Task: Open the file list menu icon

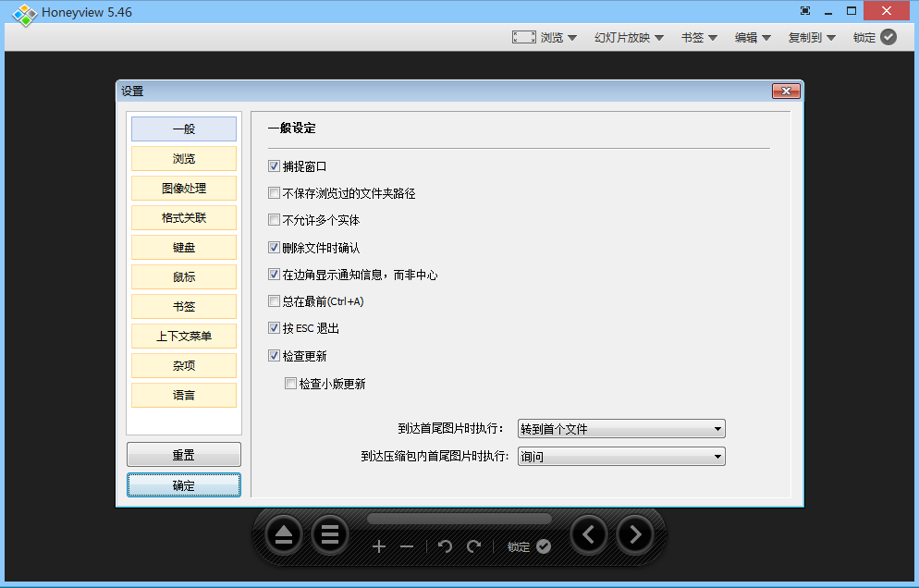Action: (330, 534)
